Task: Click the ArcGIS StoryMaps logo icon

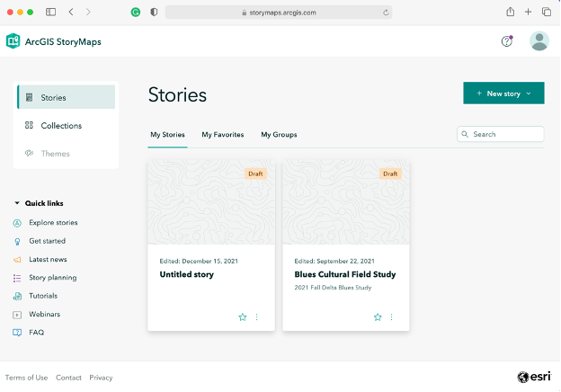Action: 13,41
